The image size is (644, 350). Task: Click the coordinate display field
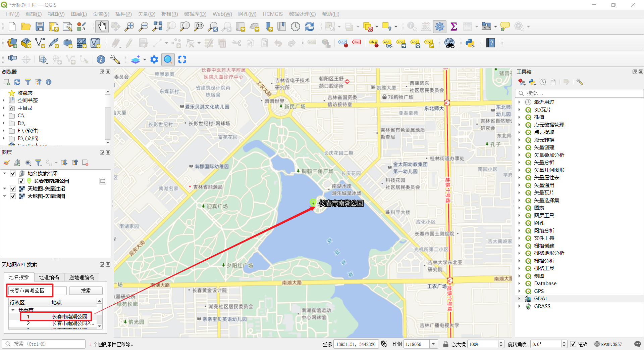[x=356, y=344]
